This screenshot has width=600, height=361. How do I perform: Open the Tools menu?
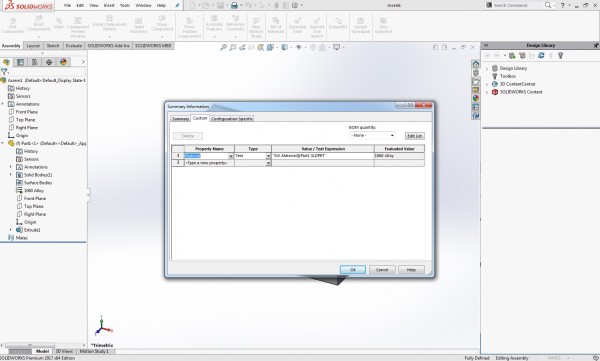(125, 5)
